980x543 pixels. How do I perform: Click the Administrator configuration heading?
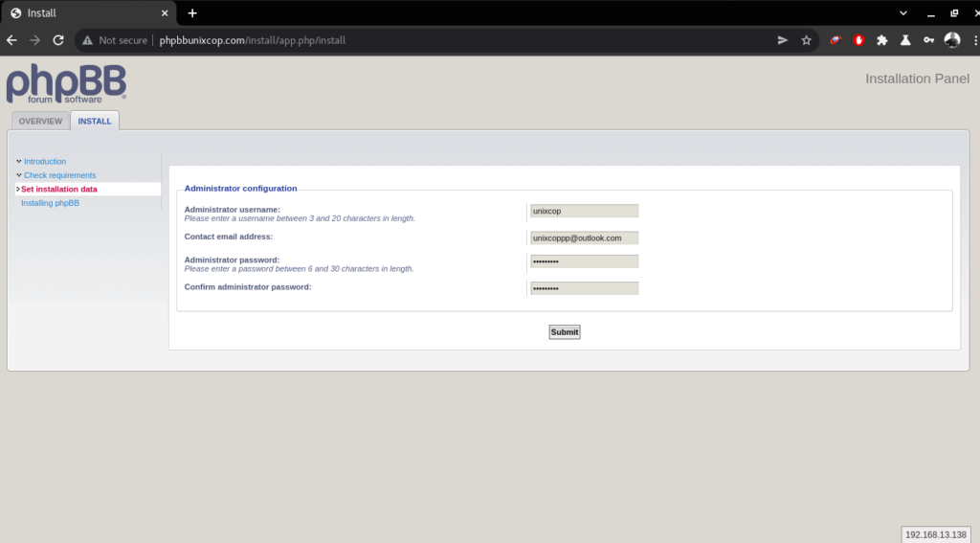pos(240,189)
